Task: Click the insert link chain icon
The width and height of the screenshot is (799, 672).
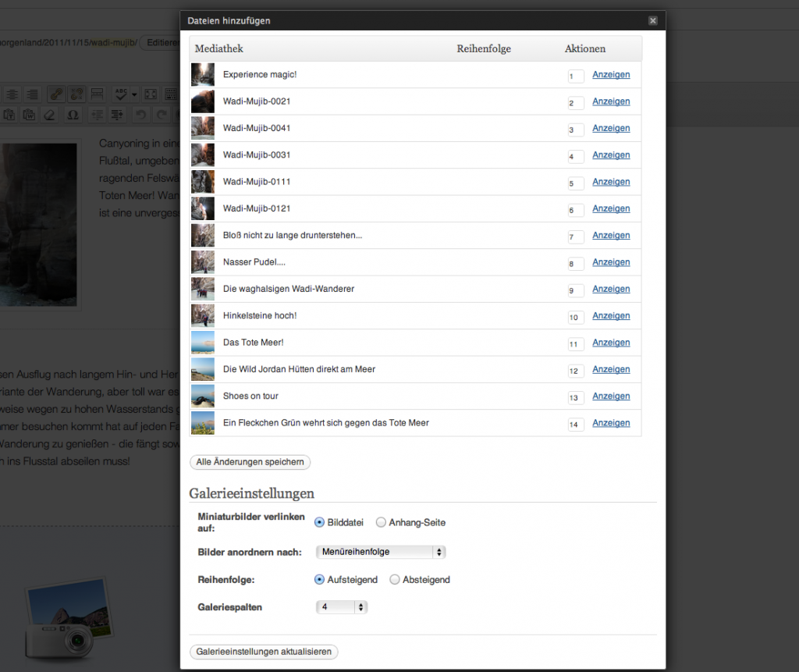Action: pos(56,94)
